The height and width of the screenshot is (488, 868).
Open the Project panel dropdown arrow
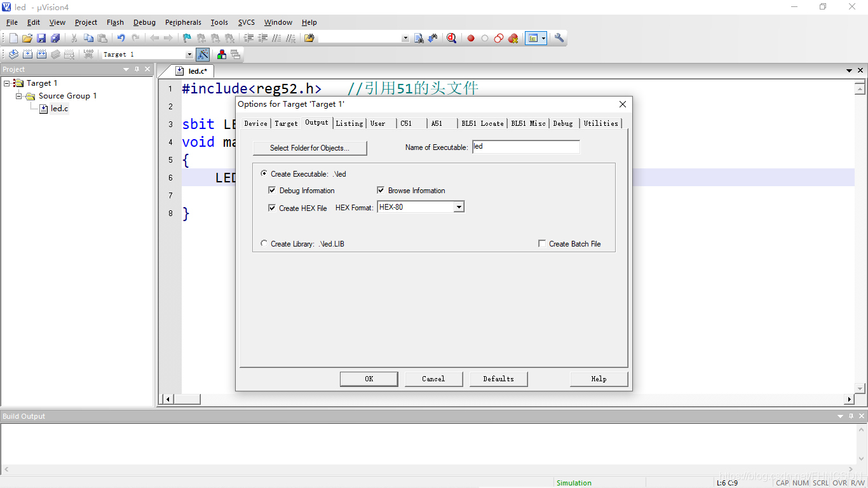point(126,69)
